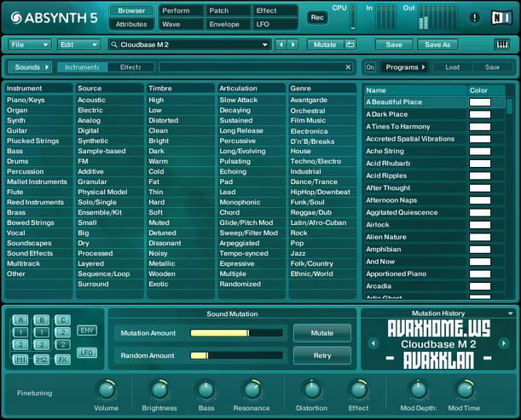Go to the next preset arrow
The height and width of the screenshot is (420, 521).
tap(292, 44)
